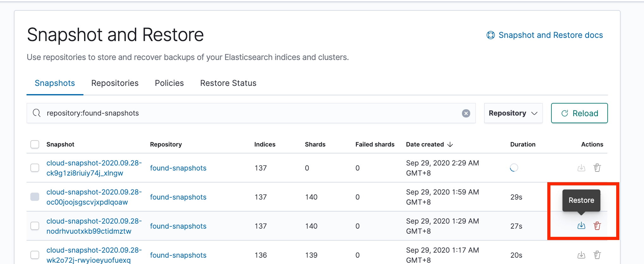Clear the search field with X icon
This screenshot has width=644, height=264.
point(466,113)
